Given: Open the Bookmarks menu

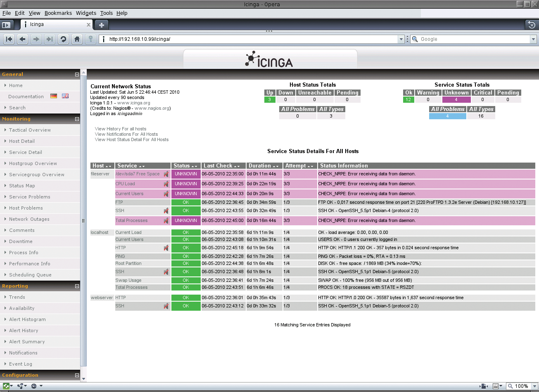Looking at the screenshot, I should pos(58,13).
